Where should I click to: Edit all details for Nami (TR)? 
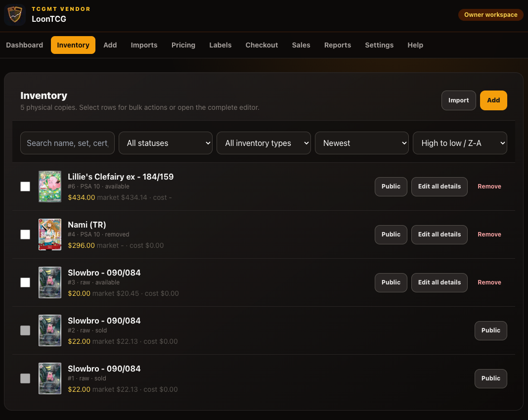point(439,234)
